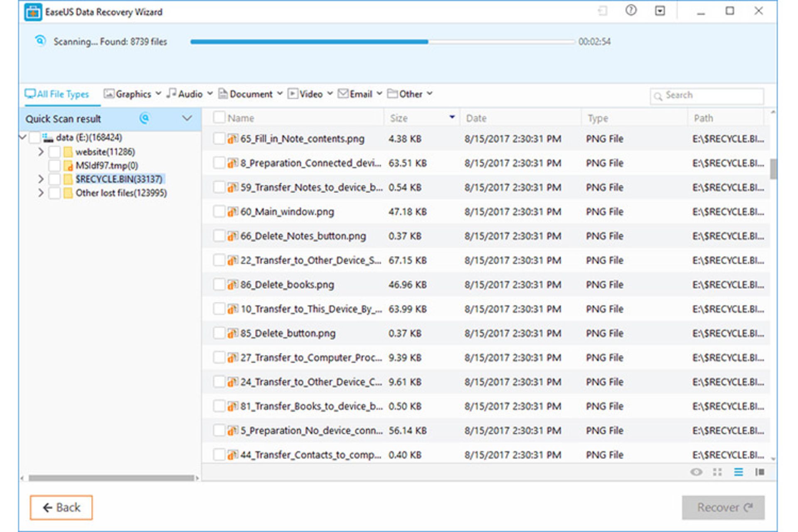
Task: Click the tree panel horizontal scrollbar
Action: pyautogui.click(x=111, y=478)
